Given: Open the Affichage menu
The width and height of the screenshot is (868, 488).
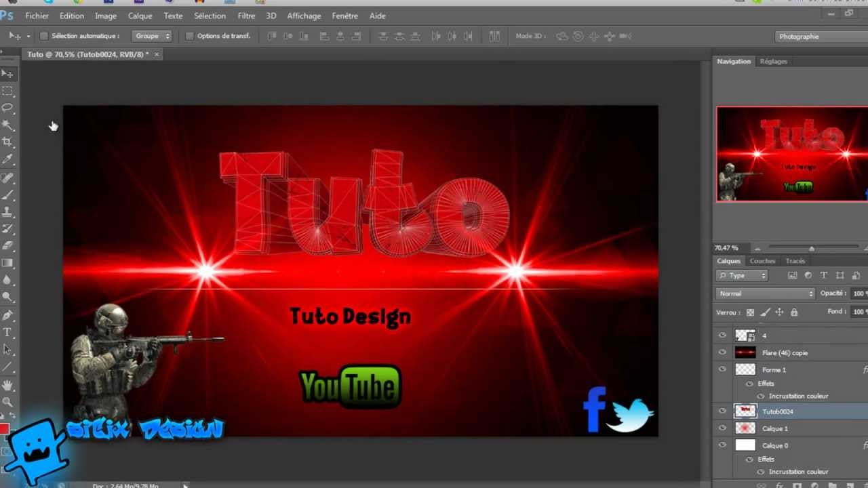Looking at the screenshot, I should (x=304, y=16).
